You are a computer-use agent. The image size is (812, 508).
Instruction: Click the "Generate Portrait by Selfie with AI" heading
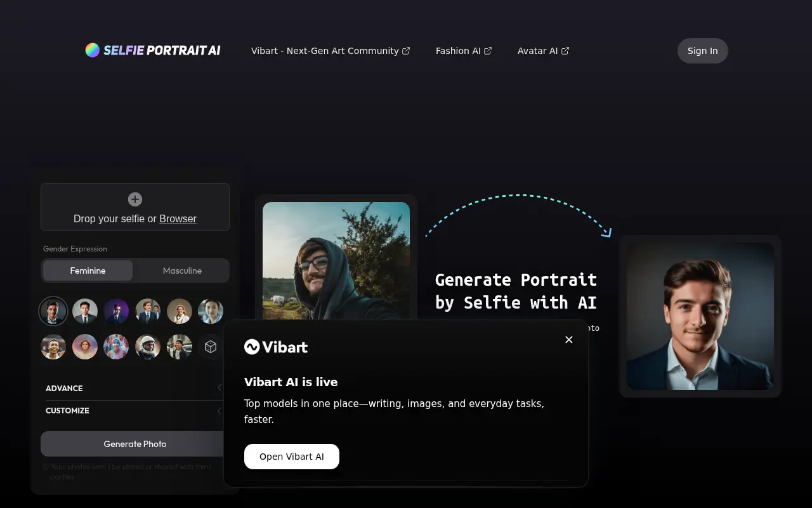(516, 291)
